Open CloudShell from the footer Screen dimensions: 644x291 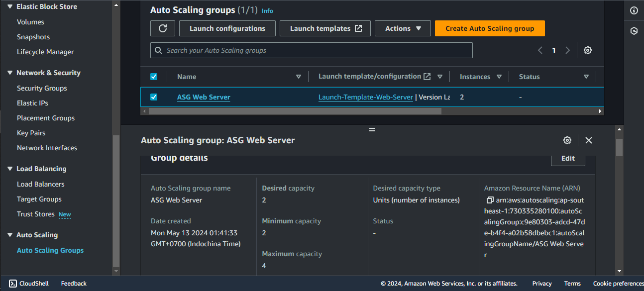pyautogui.click(x=29, y=284)
